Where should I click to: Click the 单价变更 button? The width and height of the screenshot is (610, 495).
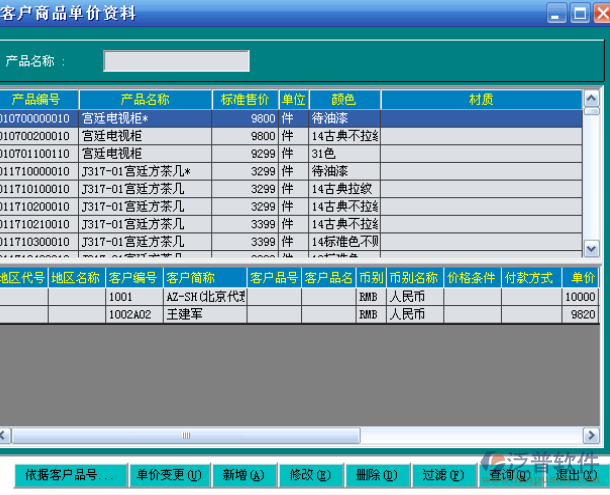point(168,475)
